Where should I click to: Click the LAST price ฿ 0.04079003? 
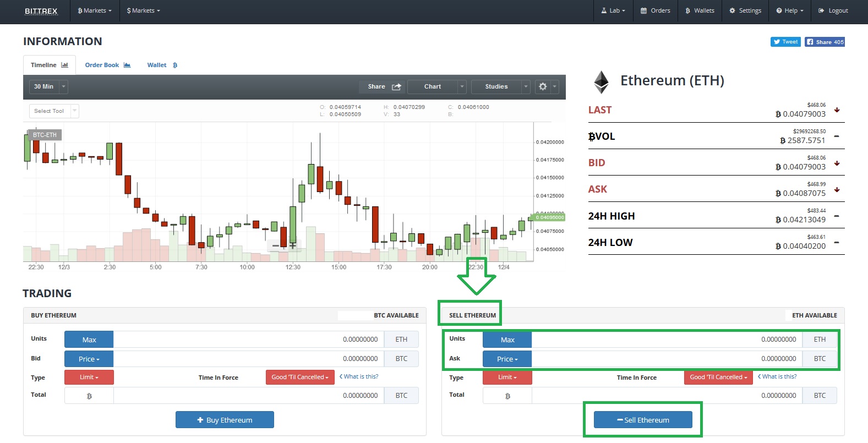pyautogui.click(x=800, y=114)
